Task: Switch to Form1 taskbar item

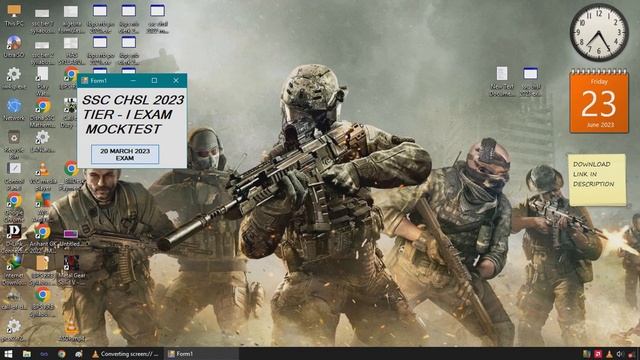Action: point(202,354)
